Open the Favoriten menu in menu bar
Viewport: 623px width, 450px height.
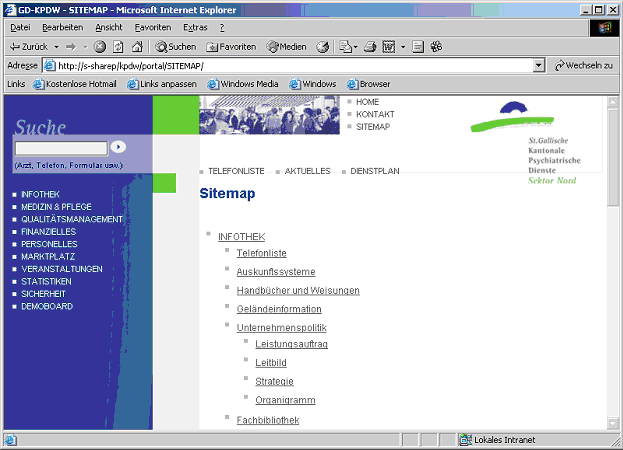click(153, 27)
